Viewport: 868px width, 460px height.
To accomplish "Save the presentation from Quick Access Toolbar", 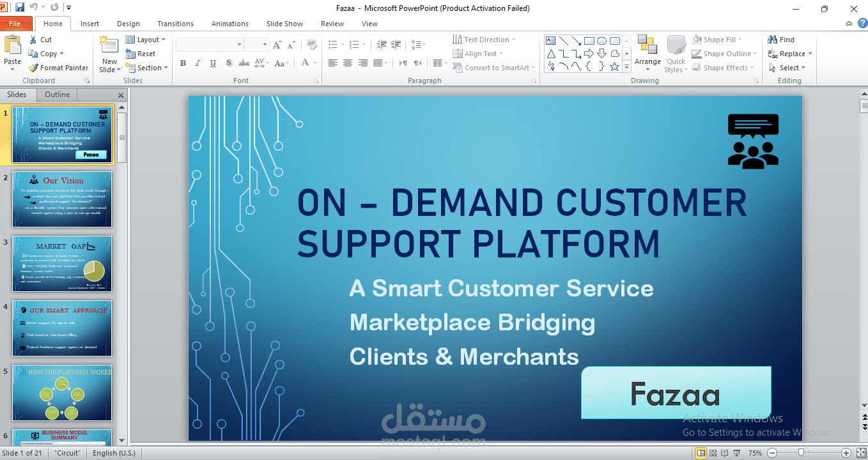I will click(x=20, y=8).
